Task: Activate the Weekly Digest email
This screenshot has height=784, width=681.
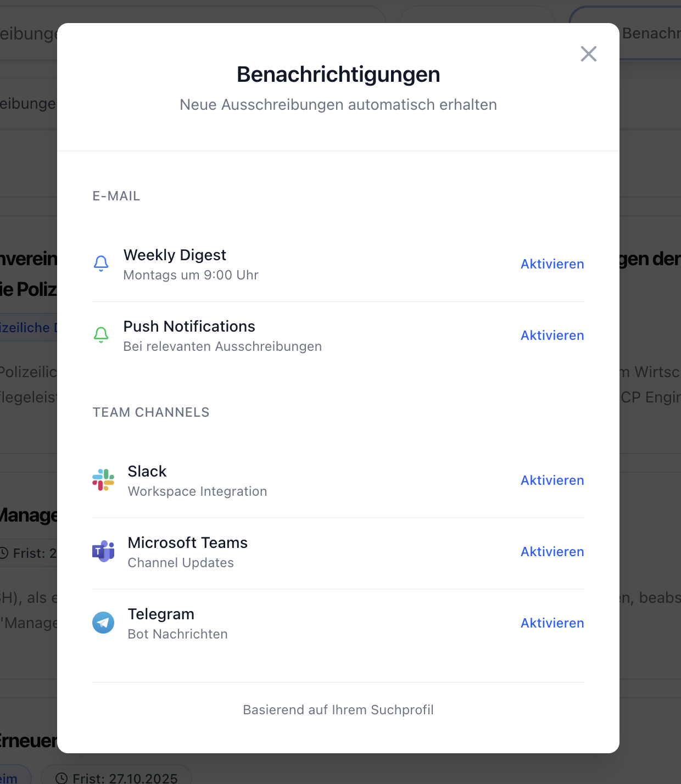Action: (x=552, y=264)
